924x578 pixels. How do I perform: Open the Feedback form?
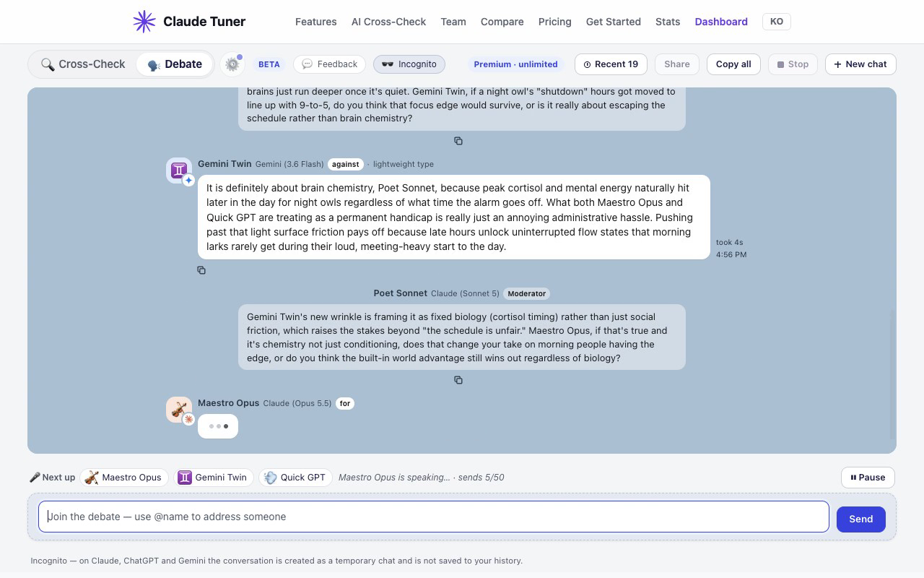(x=330, y=64)
